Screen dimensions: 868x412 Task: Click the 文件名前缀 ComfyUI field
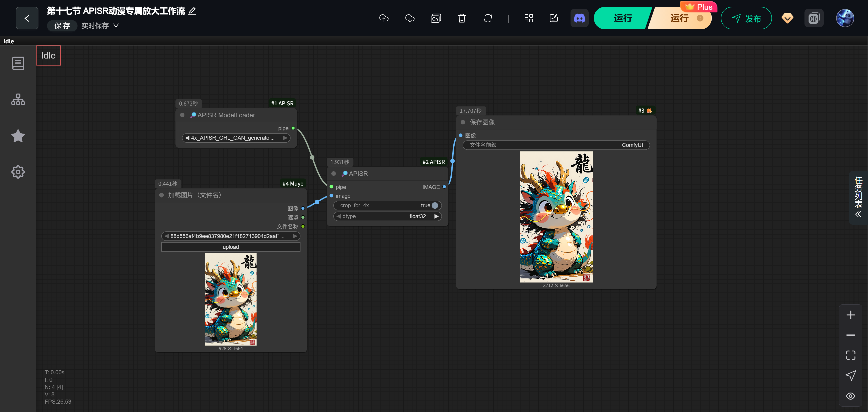(556, 145)
